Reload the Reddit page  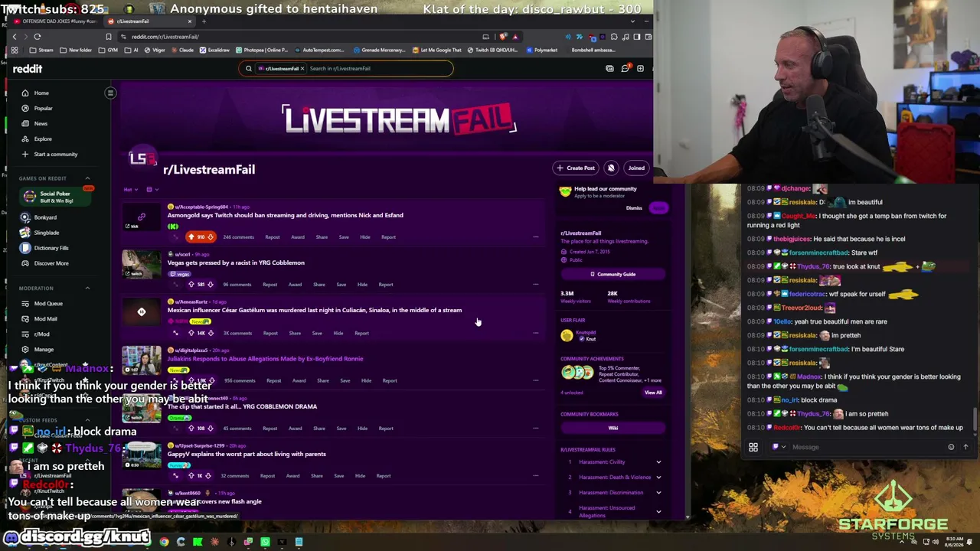[37, 37]
